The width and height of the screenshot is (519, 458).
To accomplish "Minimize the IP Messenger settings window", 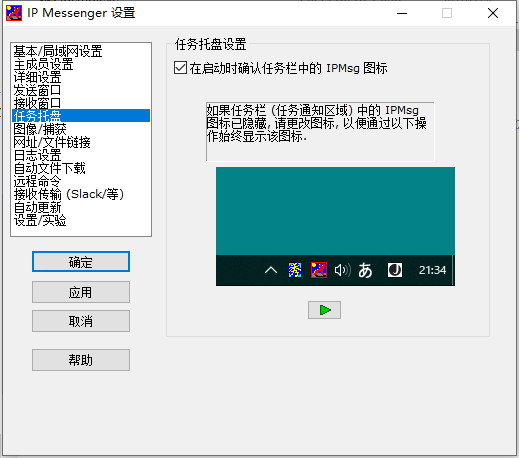I will pos(402,13).
